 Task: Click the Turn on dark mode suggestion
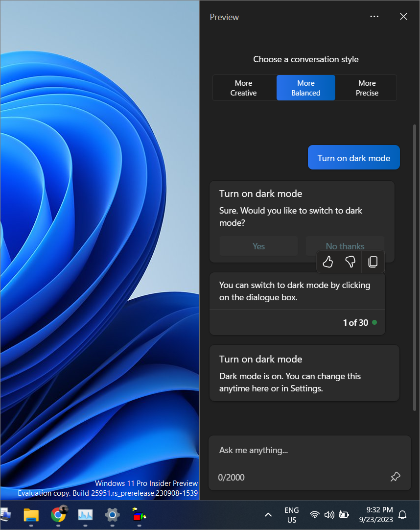353,157
